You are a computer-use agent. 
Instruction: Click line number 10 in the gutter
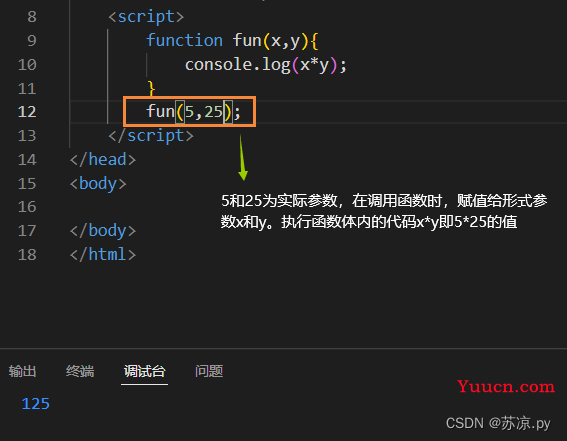[27, 65]
